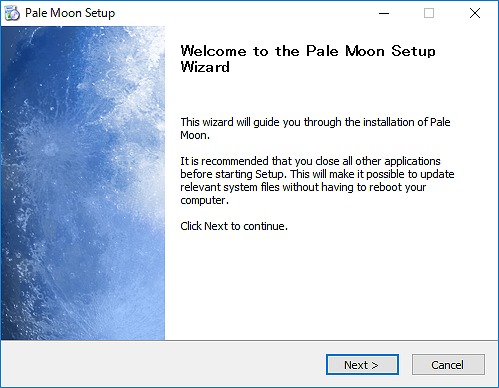499x388 pixels.
Task: Minimize the Pale Moon Setup window
Action: tap(384, 13)
